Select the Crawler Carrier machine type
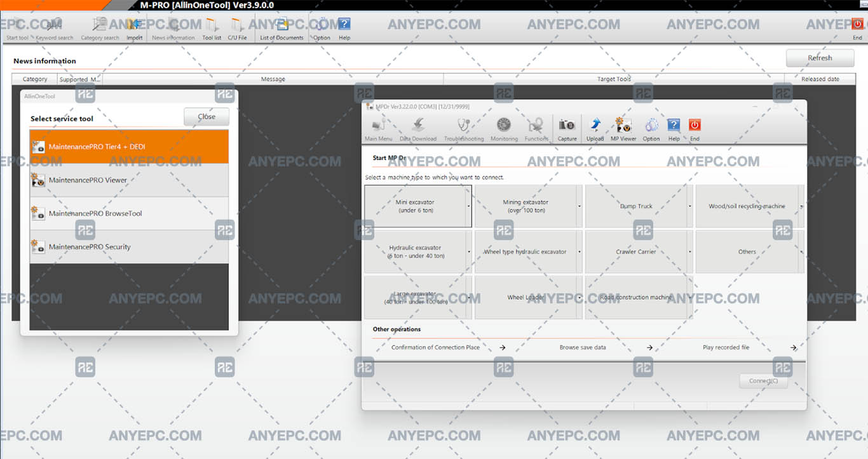The height and width of the screenshot is (459, 868). coord(636,252)
